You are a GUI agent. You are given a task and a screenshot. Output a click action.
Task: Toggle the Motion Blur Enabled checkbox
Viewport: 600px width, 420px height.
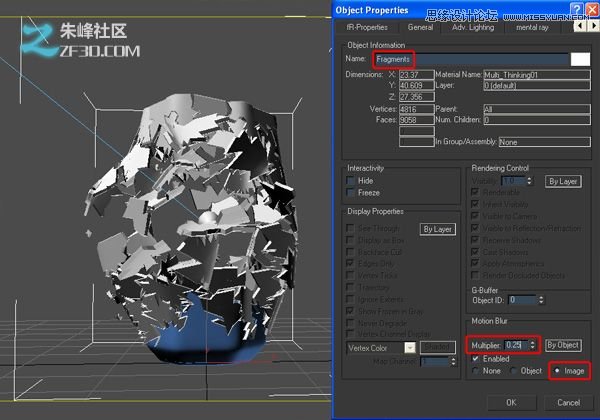pyautogui.click(x=475, y=359)
